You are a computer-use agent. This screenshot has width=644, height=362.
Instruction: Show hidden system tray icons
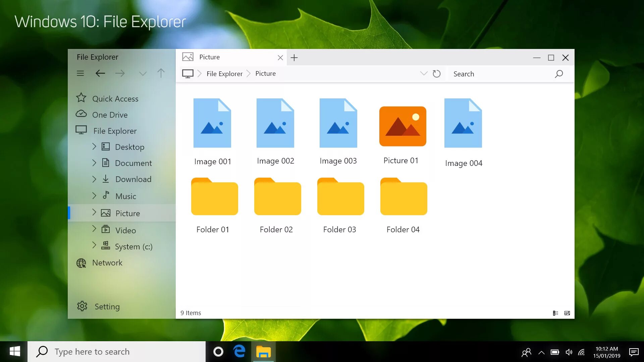[541, 352]
